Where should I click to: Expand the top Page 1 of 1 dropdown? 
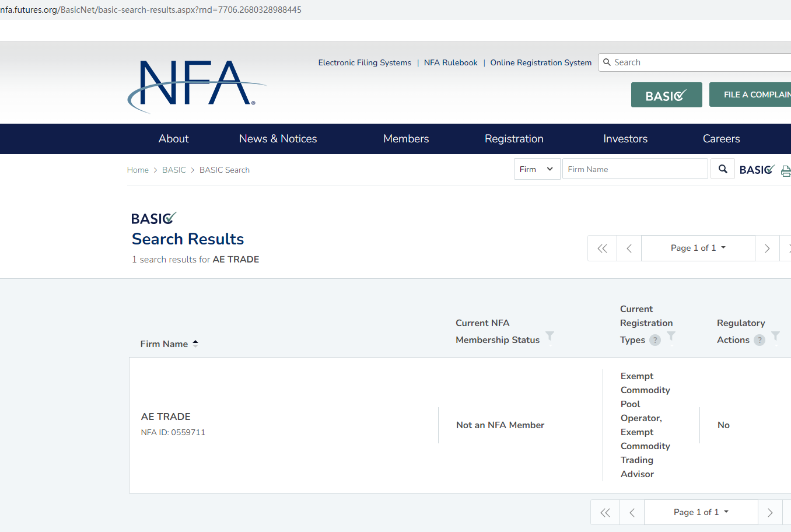pos(698,248)
